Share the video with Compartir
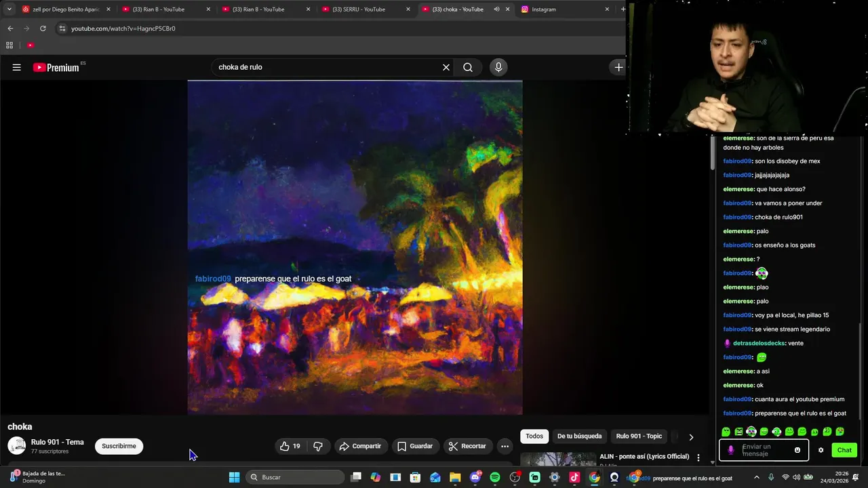 [360, 446]
